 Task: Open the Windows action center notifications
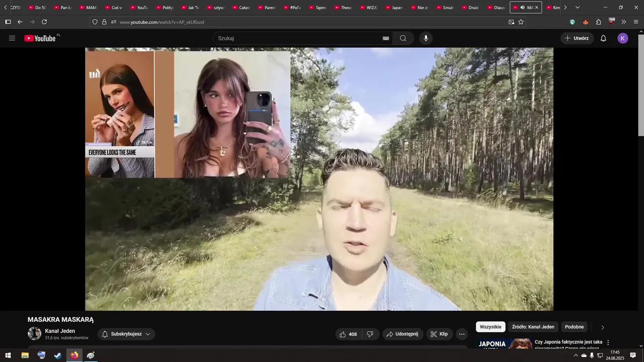click(633, 355)
